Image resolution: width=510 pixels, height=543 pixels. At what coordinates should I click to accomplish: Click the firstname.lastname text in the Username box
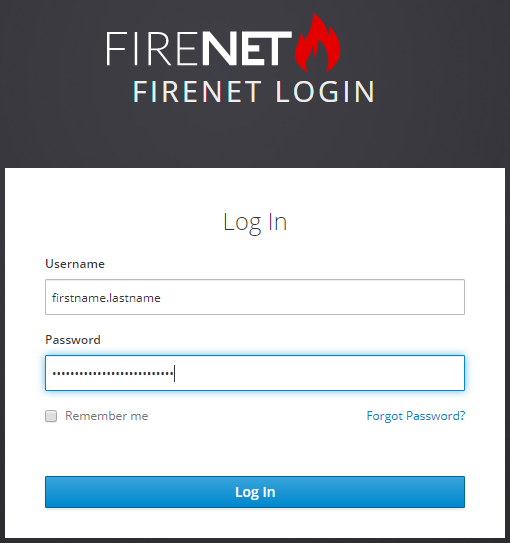(x=106, y=298)
